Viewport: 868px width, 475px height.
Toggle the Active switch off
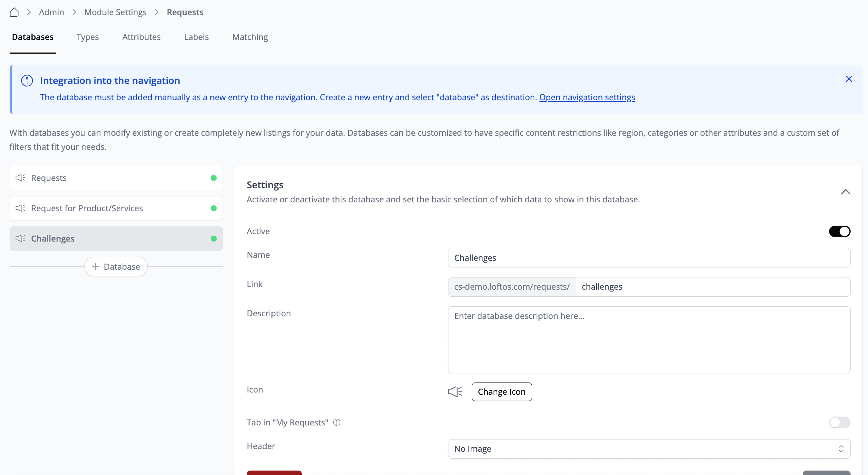click(x=839, y=231)
